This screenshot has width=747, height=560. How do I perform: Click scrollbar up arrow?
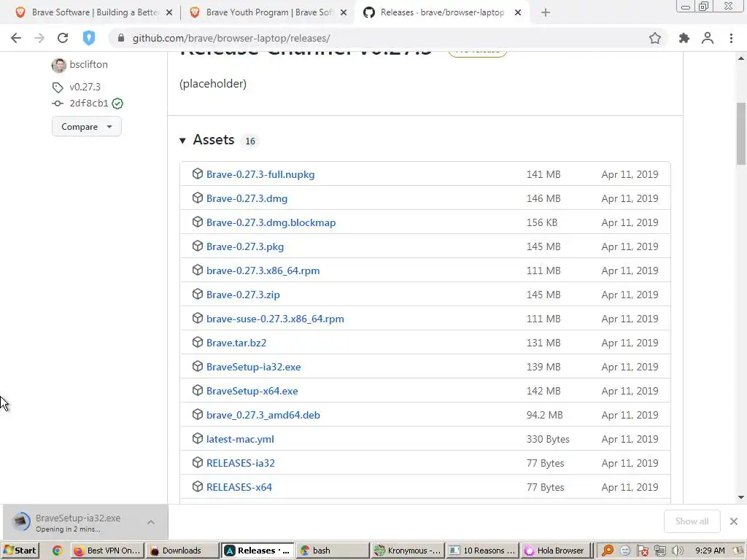pyautogui.click(x=741, y=58)
